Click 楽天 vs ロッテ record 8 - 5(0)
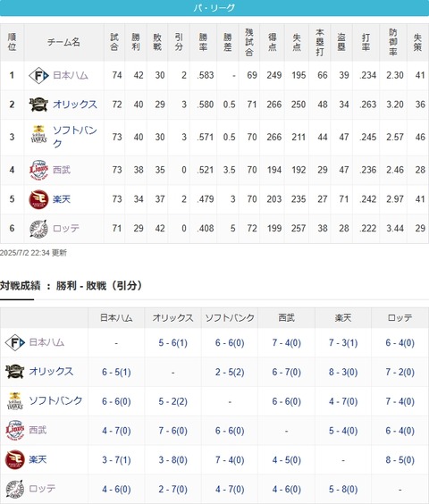The image size is (429, 504). tap(400, 460)
